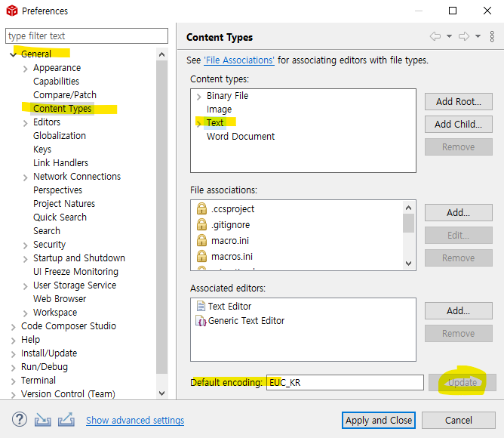Click Add... beside File associations
This screenshot has height=438, width=504.
[x=459, y=212]
